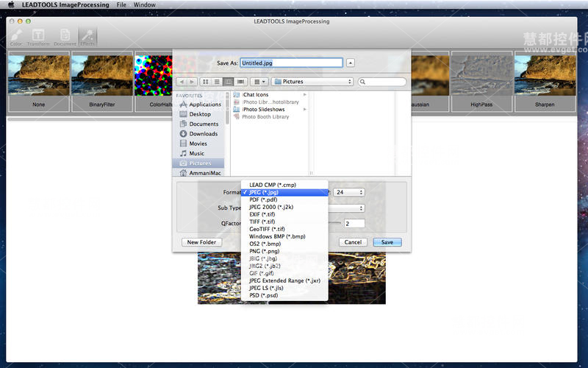Choose JPEG 2000 (*.j2k) format
This screenshot has width=588, height=368.
pos(284,207)
